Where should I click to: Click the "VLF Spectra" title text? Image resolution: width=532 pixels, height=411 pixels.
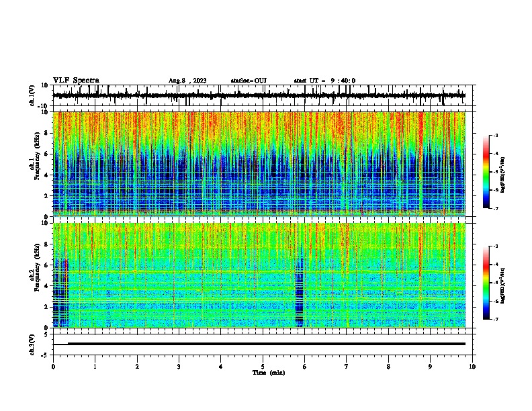[76, 81]
